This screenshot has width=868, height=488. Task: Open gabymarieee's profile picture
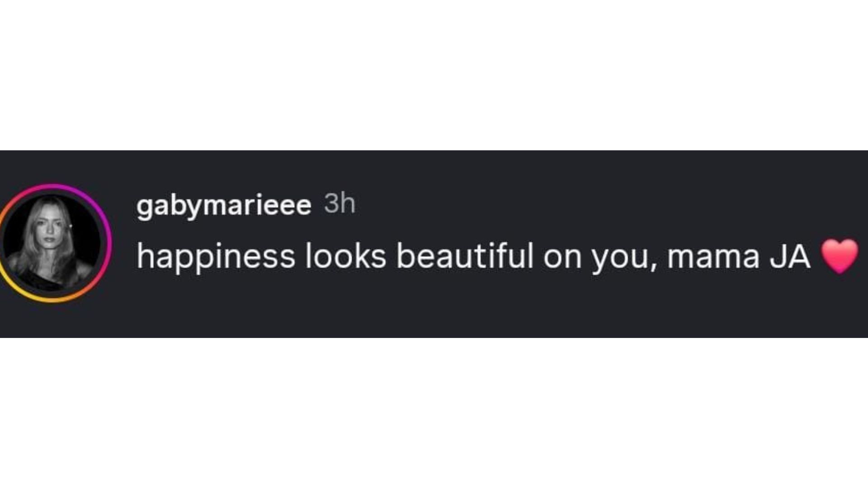pyautogui.click(x=52, y=243)
